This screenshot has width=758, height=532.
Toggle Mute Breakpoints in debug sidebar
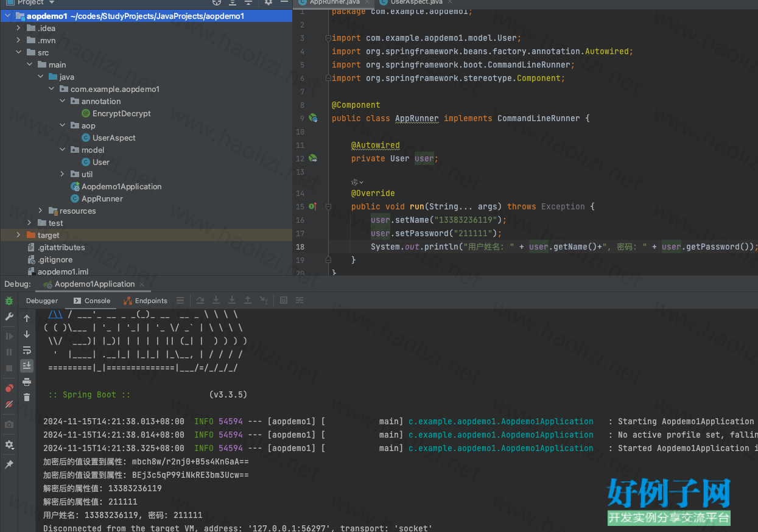click(x=9, y=404)
